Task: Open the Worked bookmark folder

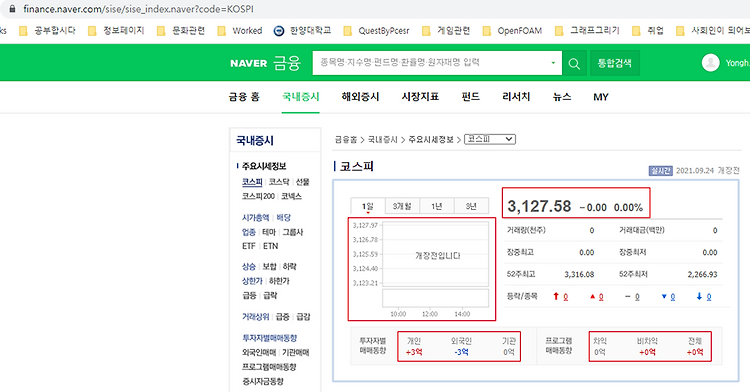Action: pyautogui.click(x=240, y=31)
